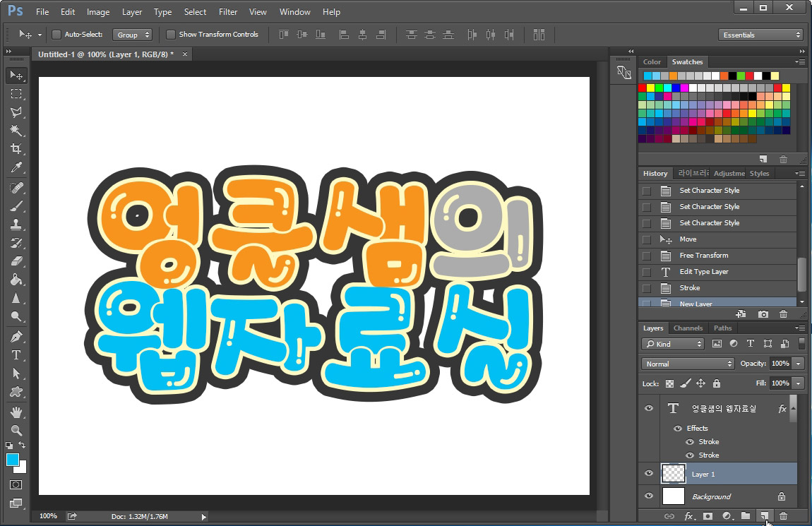Viewport: 812px width, 526px height.
Task: Select the Clone Stamp tool
Action: pos(16,225)
